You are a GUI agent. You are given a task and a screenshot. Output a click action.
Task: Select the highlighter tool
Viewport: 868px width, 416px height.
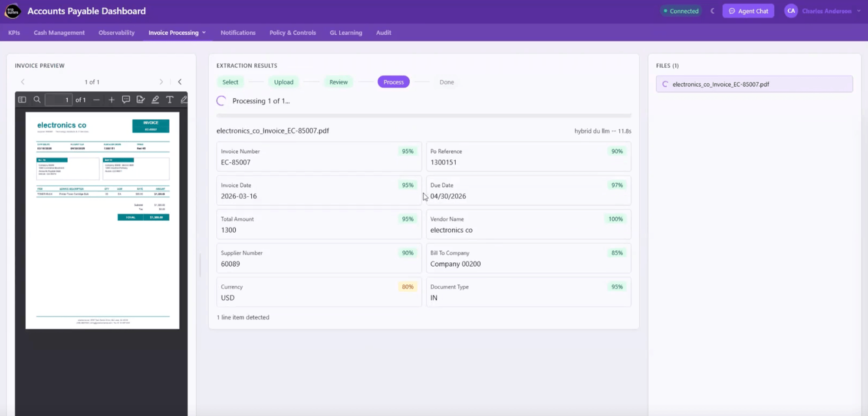point(155,99)
